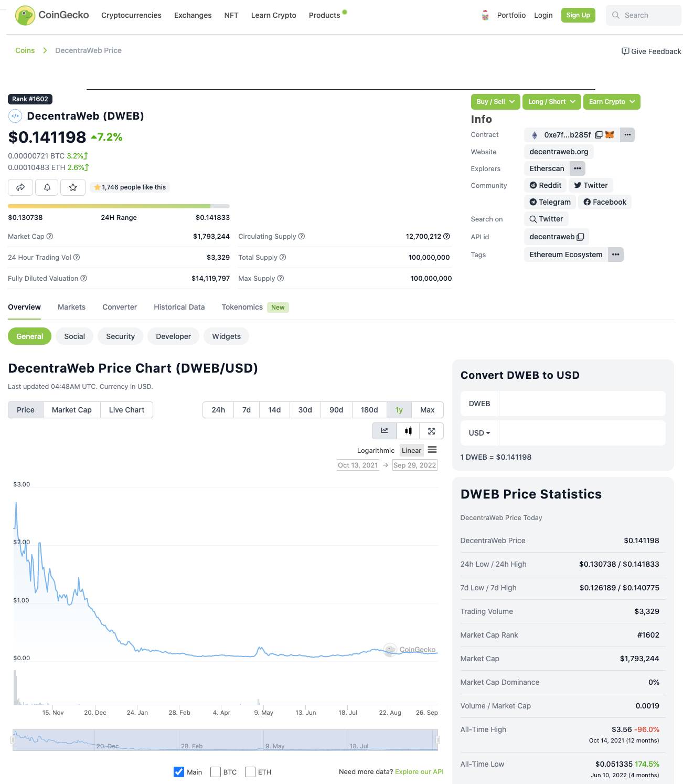Viewport: 683px width, 784px height.
Task: Open chart hamburger menu icon
Action: [x=432, y=450]
